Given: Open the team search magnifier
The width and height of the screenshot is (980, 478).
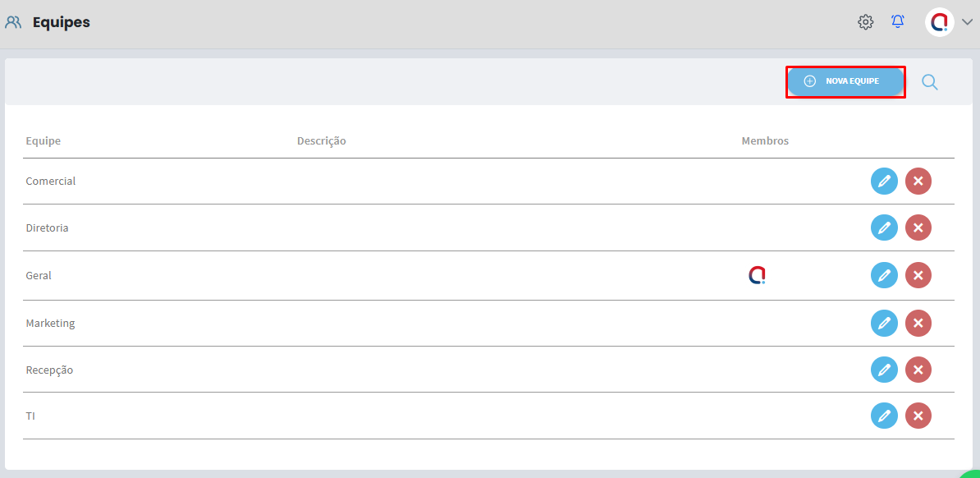Looking at the screenshot, I should 929,81.
